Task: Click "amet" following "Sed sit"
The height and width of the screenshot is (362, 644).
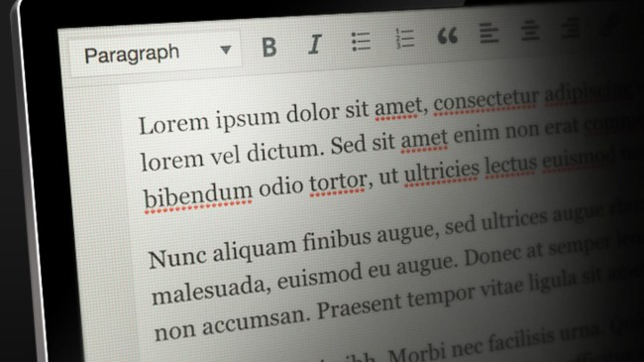Action: point(424,140)
